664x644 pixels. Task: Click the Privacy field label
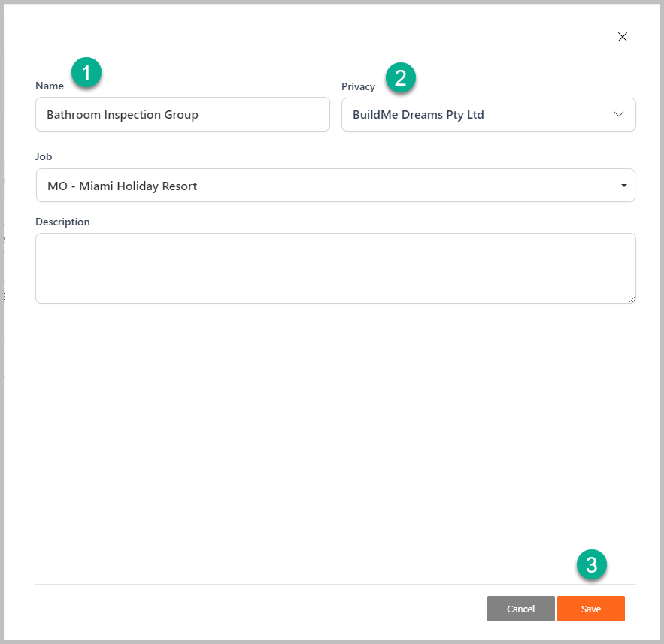click(358, 86)
